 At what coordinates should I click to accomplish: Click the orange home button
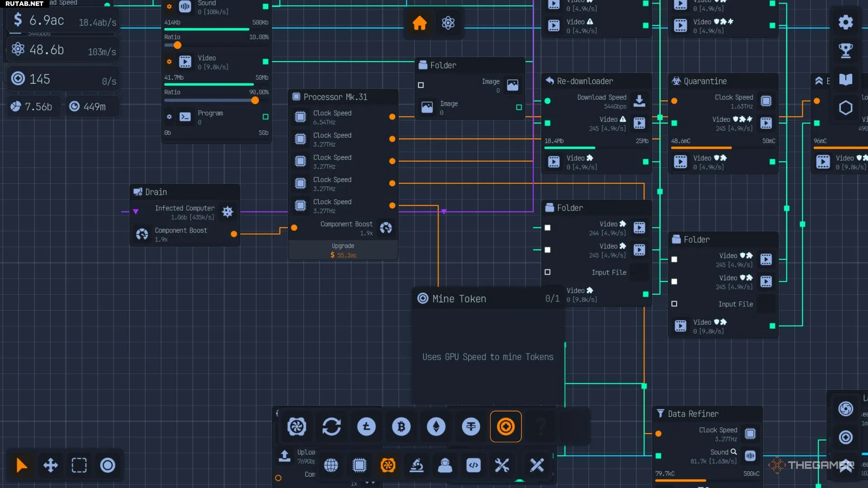[420, 23]
